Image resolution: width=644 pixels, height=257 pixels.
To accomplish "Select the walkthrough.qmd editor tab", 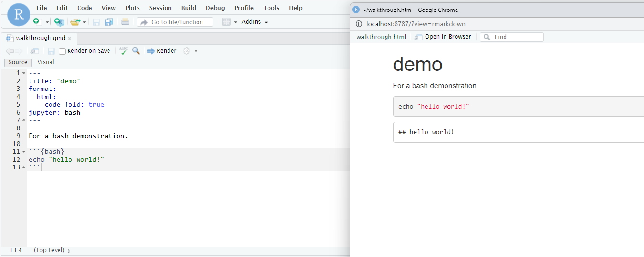I will [x=40, y=38].
